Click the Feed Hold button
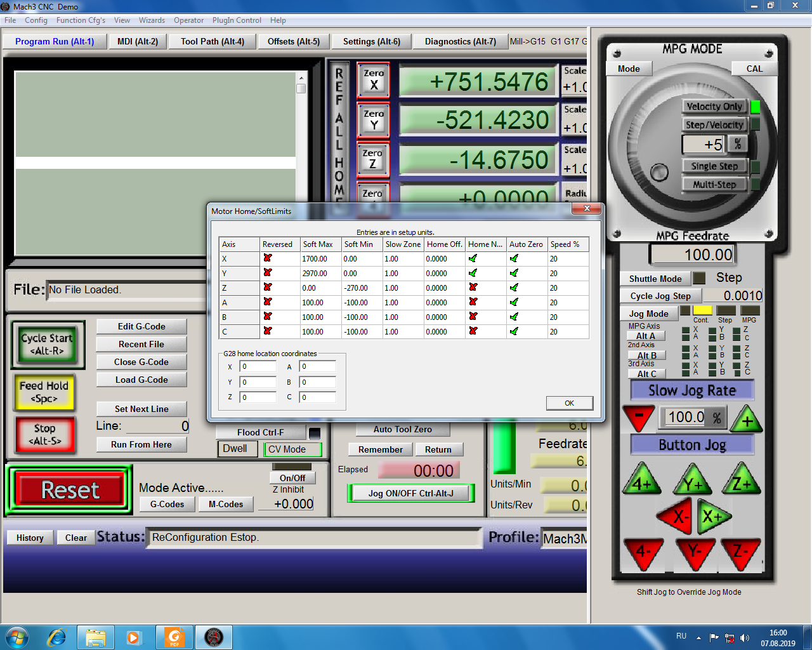This screenshot has height=650, width=812. coord(44,392)
